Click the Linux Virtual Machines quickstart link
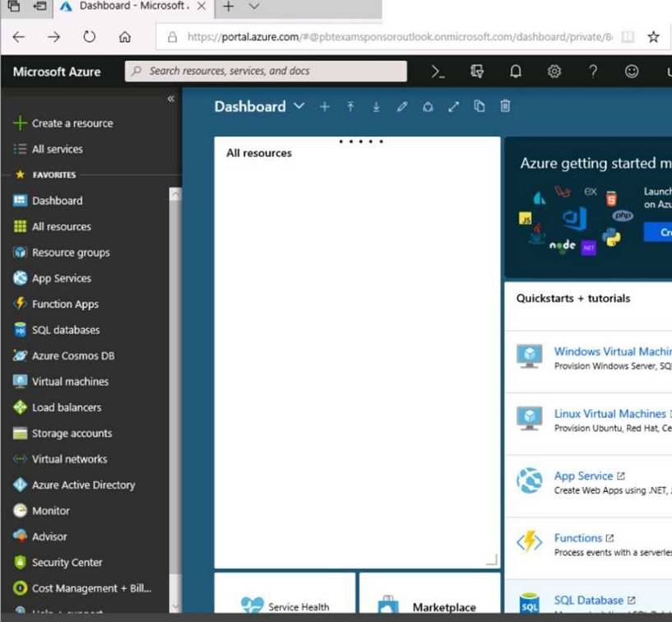 coord(609,414)
